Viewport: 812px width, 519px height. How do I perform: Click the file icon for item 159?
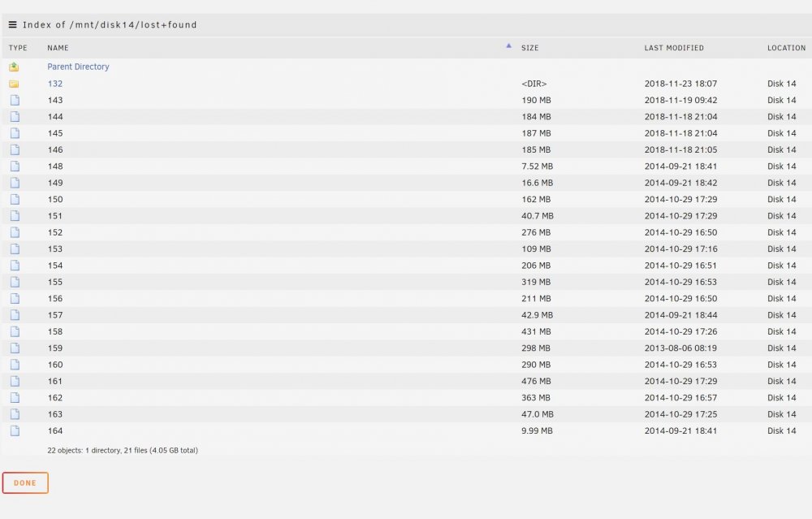[x=15, y=348]
